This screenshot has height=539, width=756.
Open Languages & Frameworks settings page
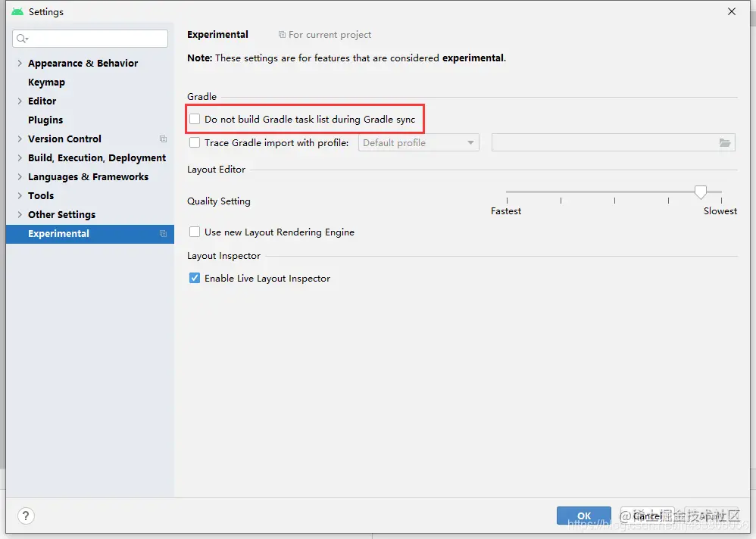(88, 177)
